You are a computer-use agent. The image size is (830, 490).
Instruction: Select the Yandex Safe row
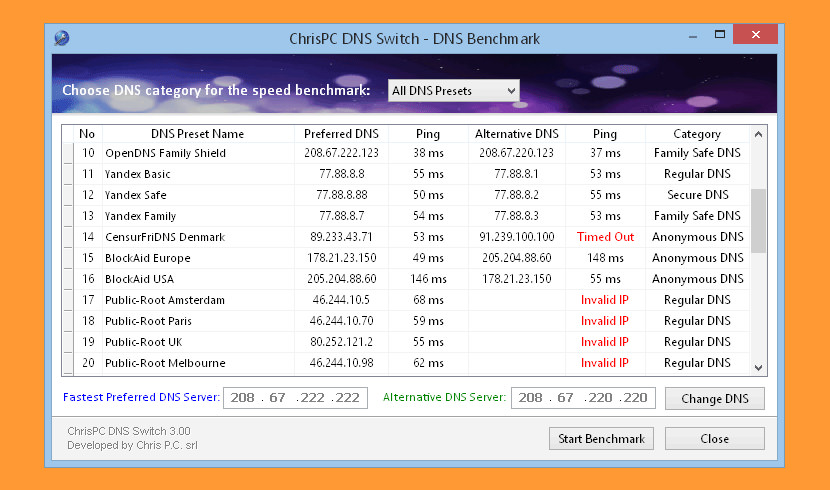[407, 195]
